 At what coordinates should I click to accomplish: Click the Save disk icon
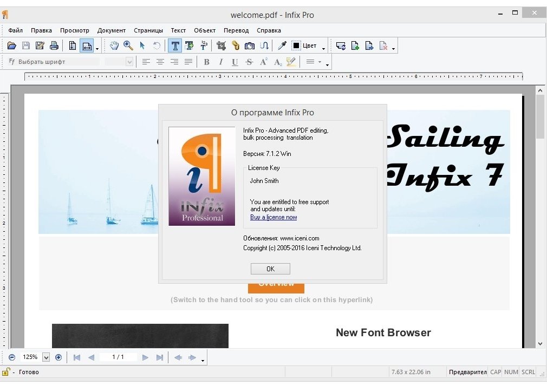click(26, 45)
